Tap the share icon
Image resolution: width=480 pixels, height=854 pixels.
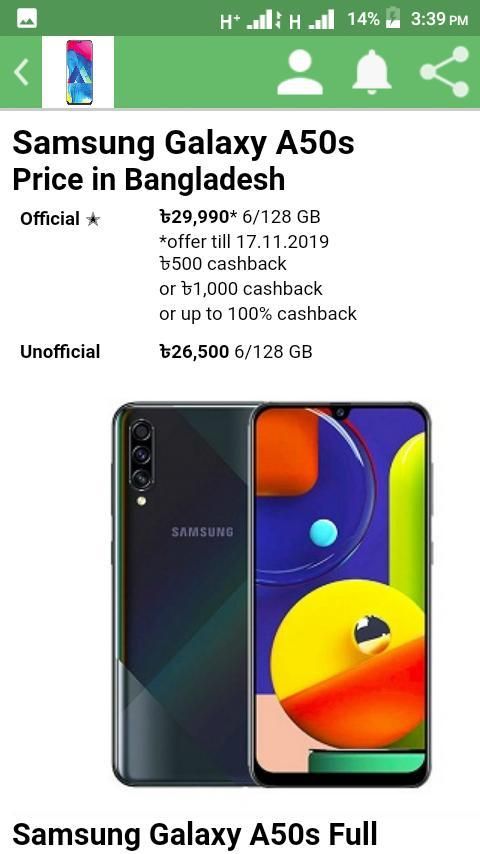[x=444, y=72]
